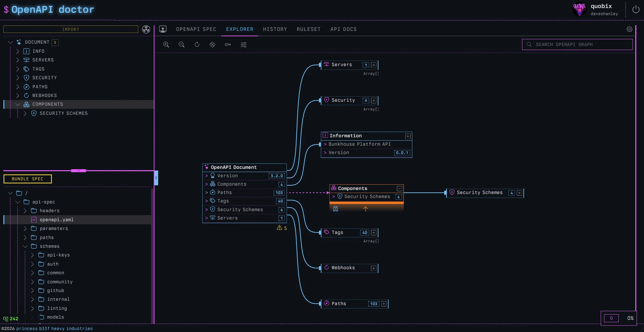Expand the PATHS item in document tree
This screenshot has width=644, height=332.
(x=18, y=87)
